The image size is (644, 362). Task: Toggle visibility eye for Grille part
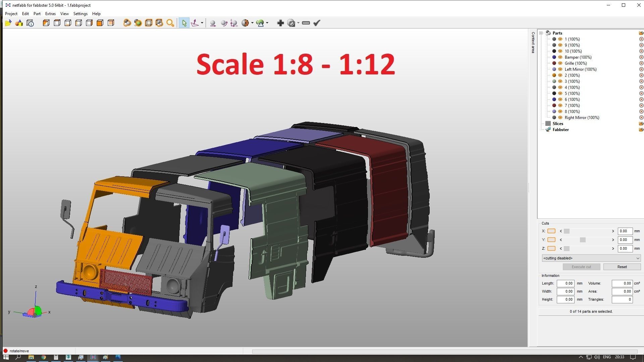(x=560, y=63)
